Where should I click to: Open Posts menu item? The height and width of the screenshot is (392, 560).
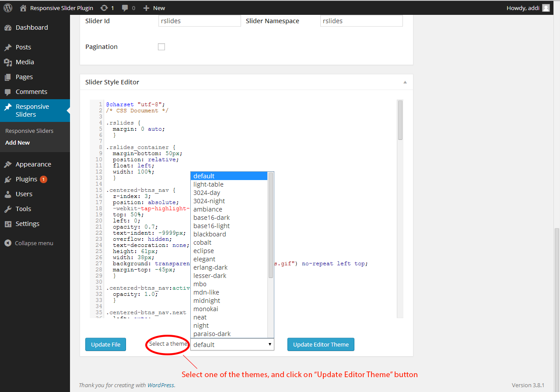pyautogui.click(x=35, y=47)
